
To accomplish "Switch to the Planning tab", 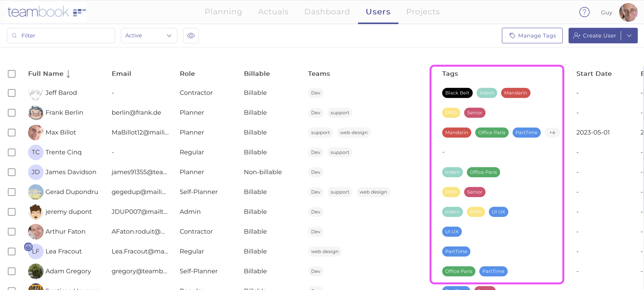I will click(x=223, y=12).
